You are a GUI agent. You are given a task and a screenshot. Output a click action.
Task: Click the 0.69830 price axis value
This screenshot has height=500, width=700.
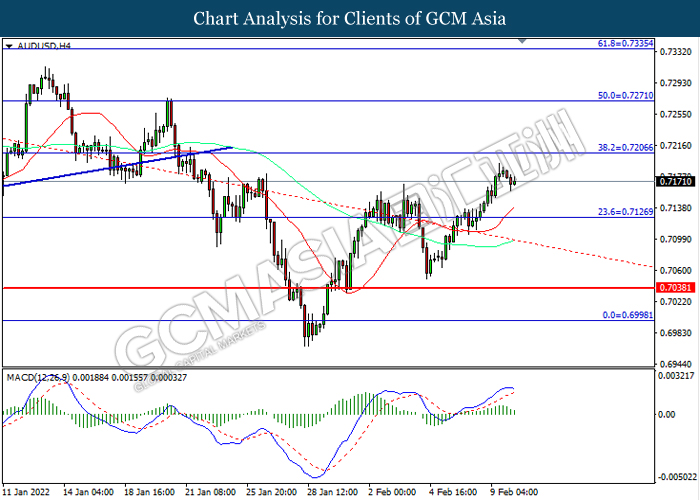point(675,333)
